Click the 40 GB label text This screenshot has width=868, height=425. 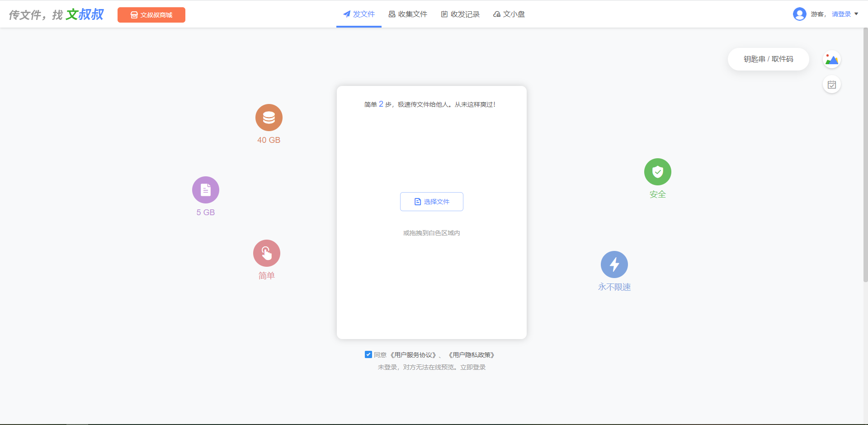pos(269,140)
